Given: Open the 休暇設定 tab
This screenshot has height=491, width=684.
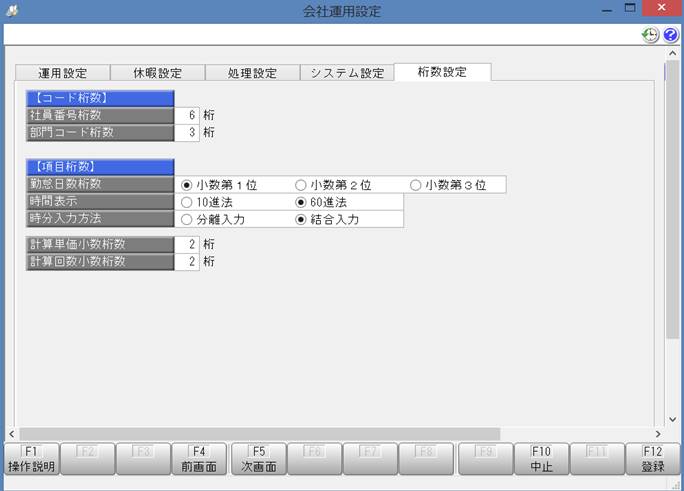Looking at the screenshot, I should [157, 73].
